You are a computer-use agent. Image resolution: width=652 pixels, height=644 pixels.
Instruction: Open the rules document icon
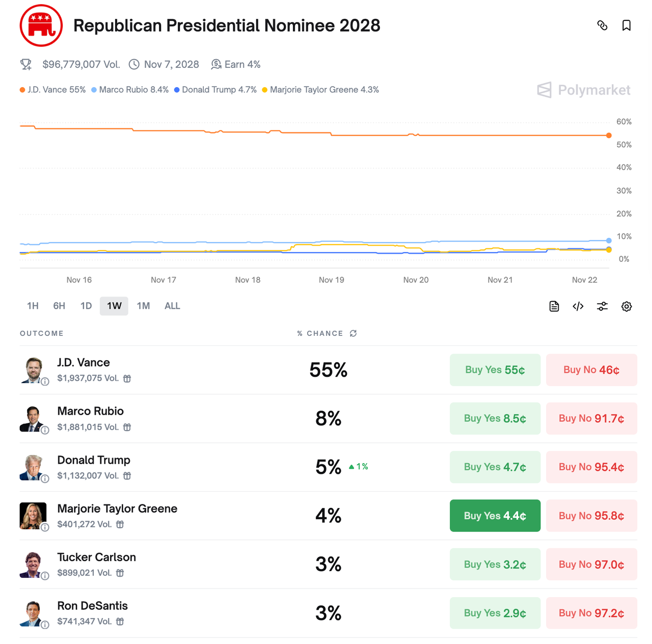click(x=554, y=306)
